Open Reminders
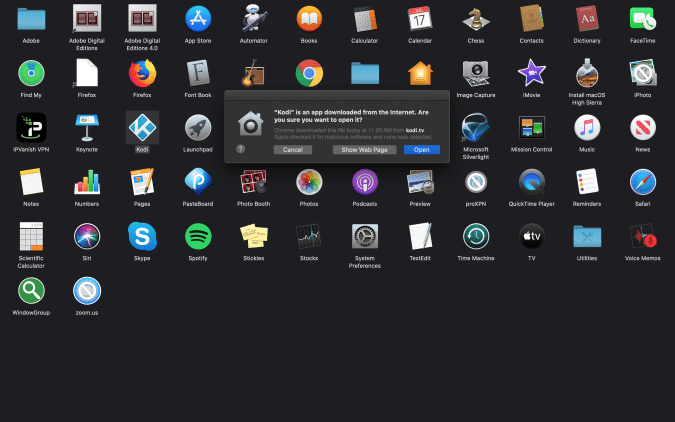This screenshot has height=422, width=675. [x=587, y=182]
